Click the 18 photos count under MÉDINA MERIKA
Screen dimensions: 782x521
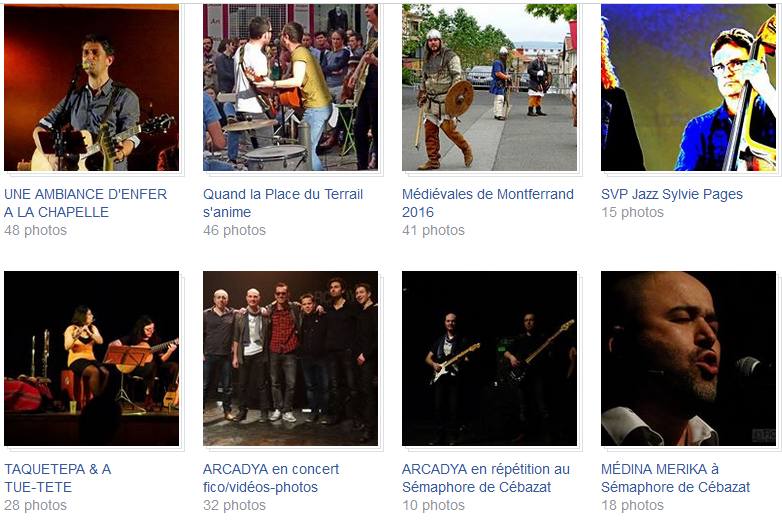632,506
